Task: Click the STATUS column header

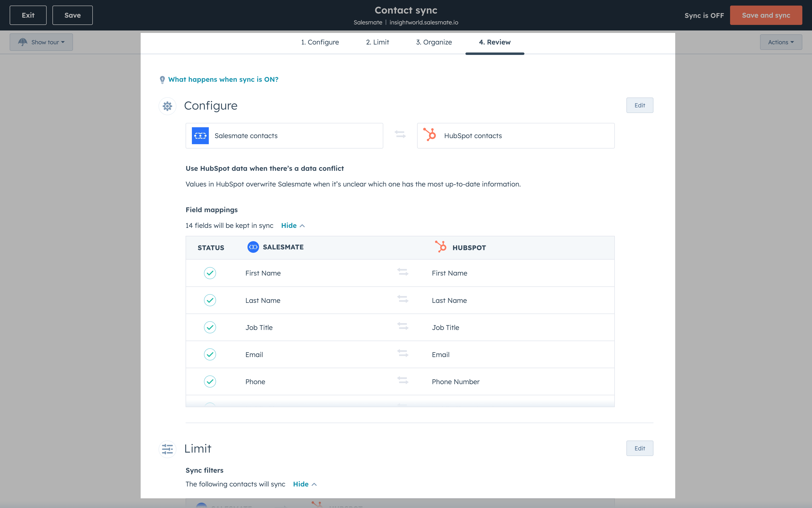Action: pos(211,248)
